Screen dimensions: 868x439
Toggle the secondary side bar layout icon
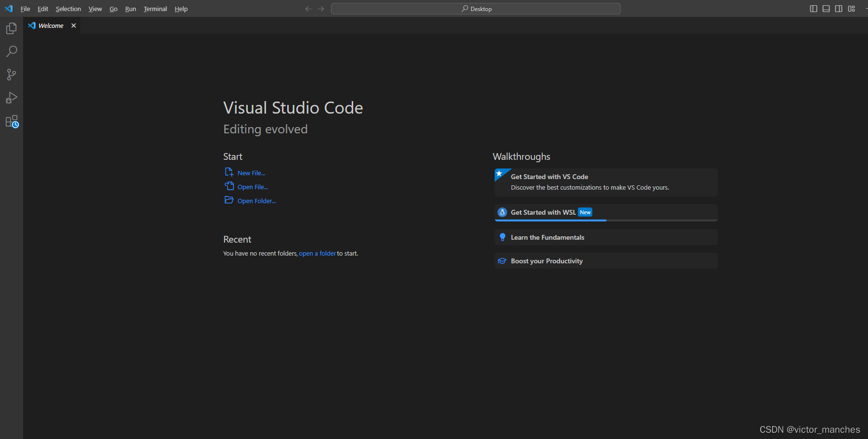(x=839, y=9)
